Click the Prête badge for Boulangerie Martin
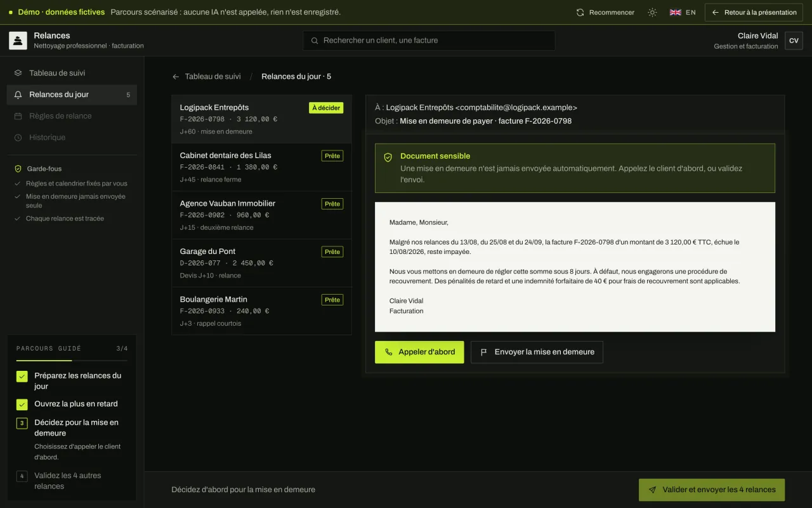Screen dimensions: 812x508 tap(332, 300)
